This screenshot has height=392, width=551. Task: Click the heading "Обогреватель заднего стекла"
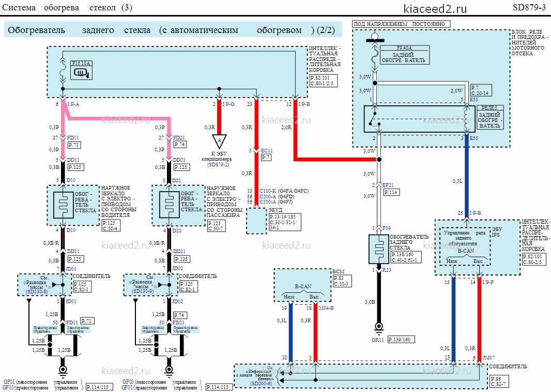click(79, 30)
